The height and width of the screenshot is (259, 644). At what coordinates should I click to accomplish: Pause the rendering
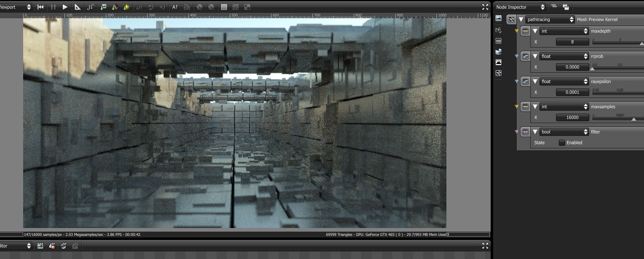pyautogui.click(x=53, y=7)
